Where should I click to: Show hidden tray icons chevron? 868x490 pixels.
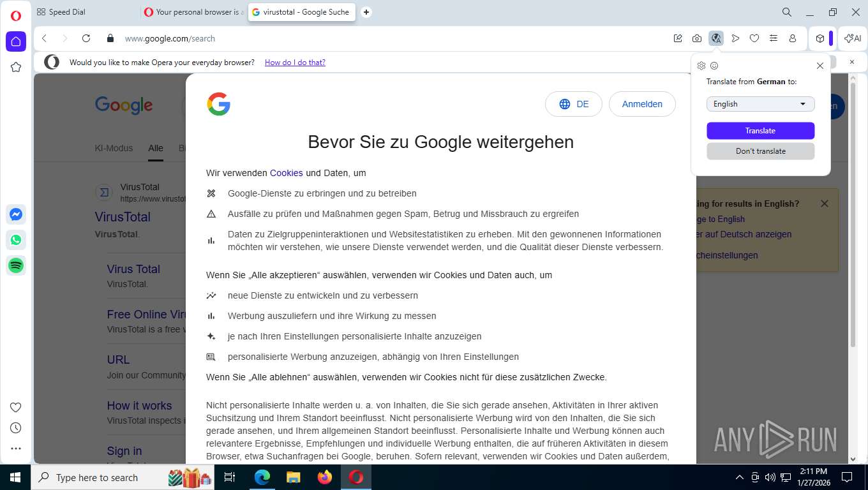740,477
